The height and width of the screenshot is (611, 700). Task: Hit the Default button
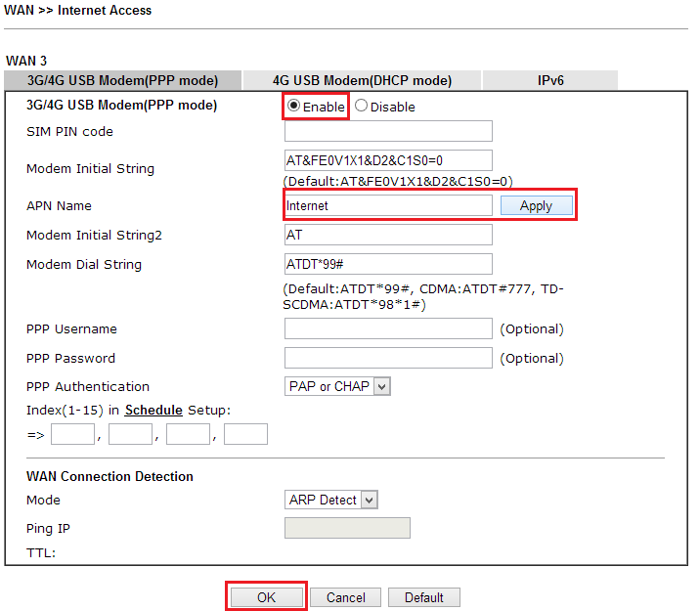tap(423, 597)
